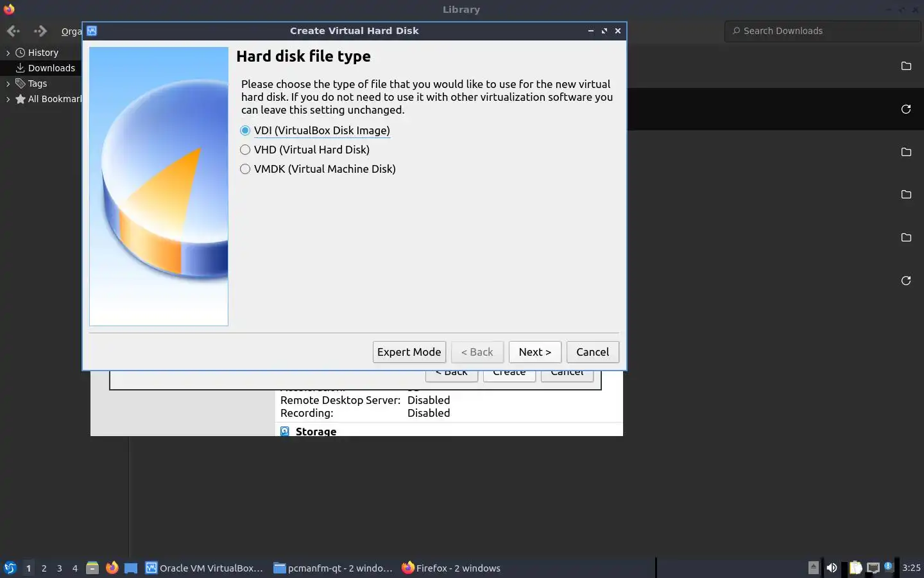The image size is (924, 578).
Task: Open the Organize menu in the Library
Action: coord(71,31)
